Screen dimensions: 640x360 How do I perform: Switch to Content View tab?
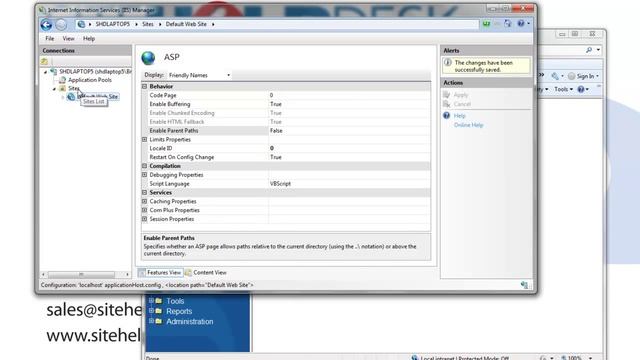(206, 272)
